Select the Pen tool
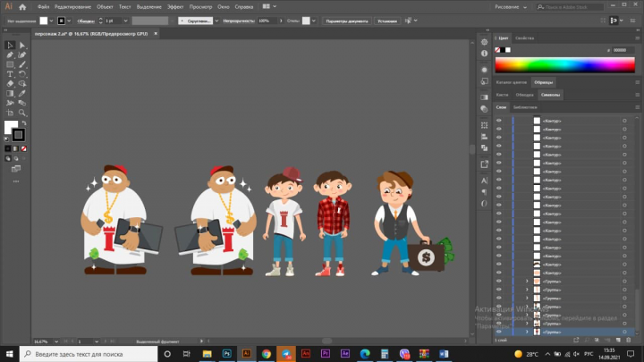This screenshot has height=362, width=644. 10,55
